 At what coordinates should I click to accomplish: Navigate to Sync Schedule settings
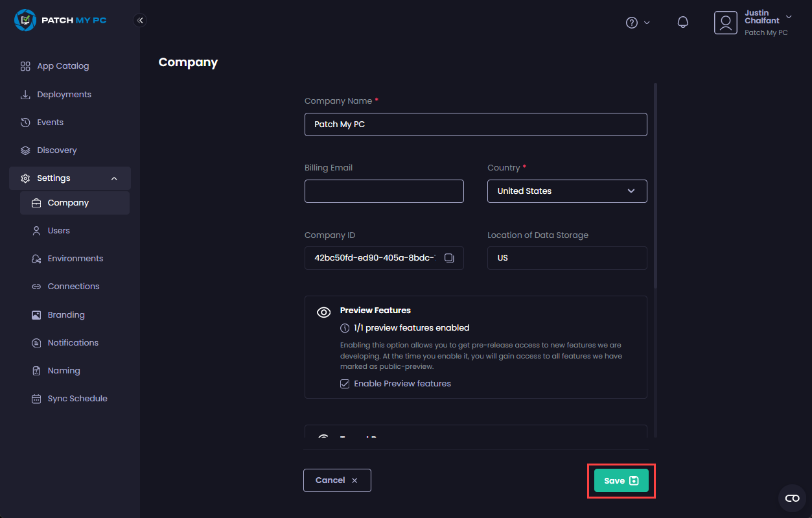77,399
